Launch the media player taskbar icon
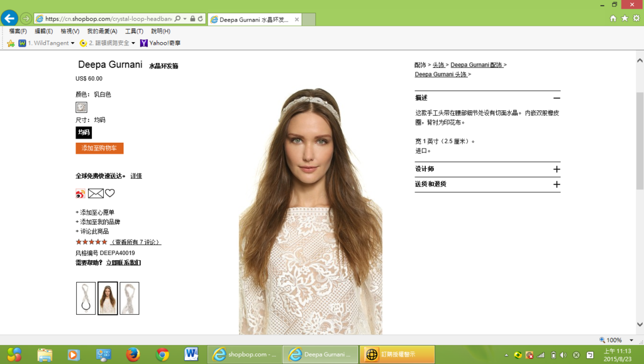The image size is (644, 364). tap(74, 355)
